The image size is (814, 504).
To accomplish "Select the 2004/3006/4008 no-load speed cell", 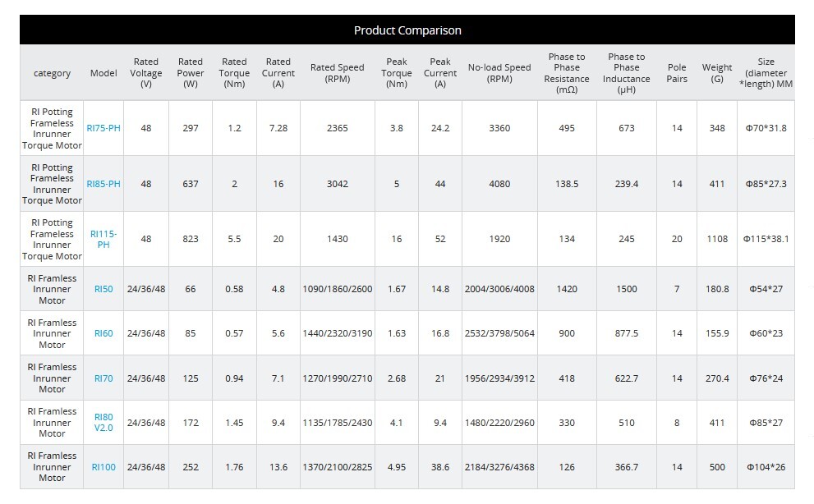I will (499, 289).
